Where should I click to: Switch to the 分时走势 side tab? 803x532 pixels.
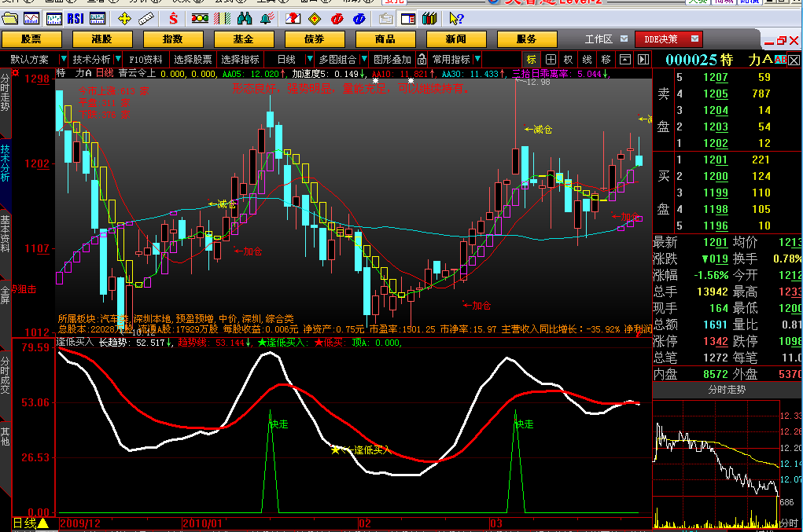(6, 92)
